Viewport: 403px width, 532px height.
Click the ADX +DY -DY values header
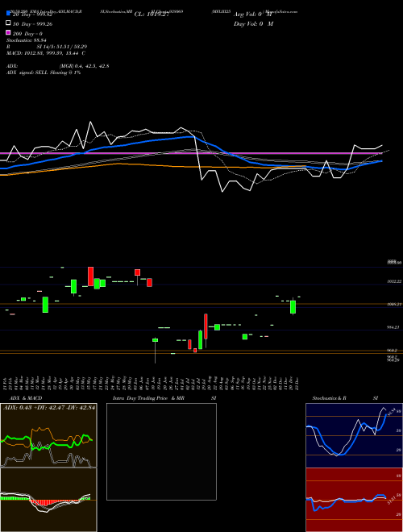coord(49,407)
